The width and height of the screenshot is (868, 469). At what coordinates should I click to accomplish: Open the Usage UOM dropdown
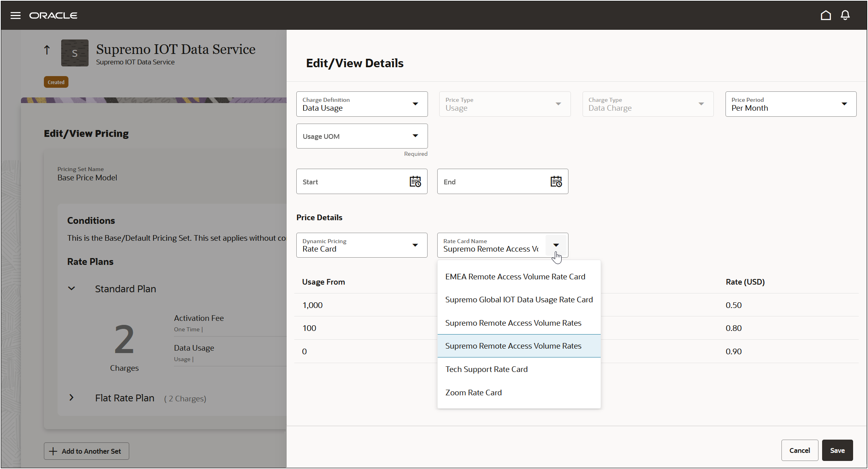point(415,136)
